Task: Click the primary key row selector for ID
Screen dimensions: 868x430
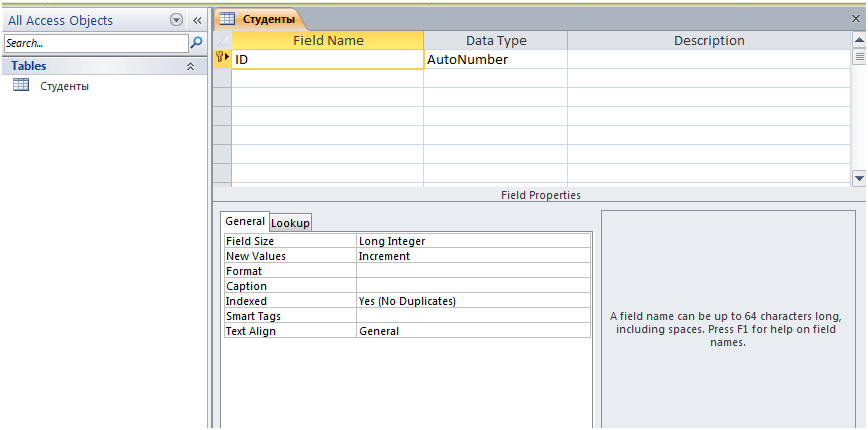Action: pos(222,59)
